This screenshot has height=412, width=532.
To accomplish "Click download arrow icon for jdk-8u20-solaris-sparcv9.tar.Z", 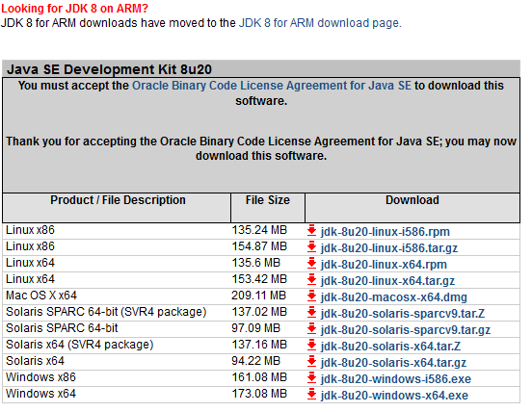I will coord(311,312).
